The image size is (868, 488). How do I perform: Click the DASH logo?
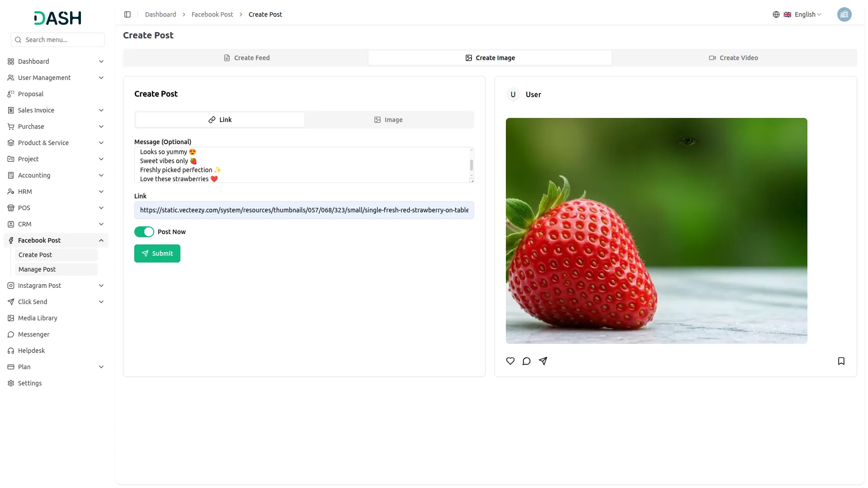click(58, 18)
